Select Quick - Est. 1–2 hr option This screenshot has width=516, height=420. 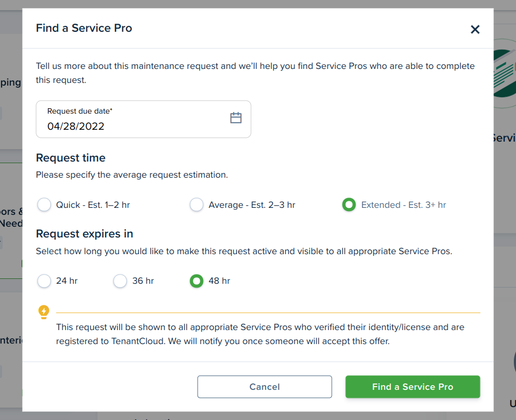pos(44,205)
